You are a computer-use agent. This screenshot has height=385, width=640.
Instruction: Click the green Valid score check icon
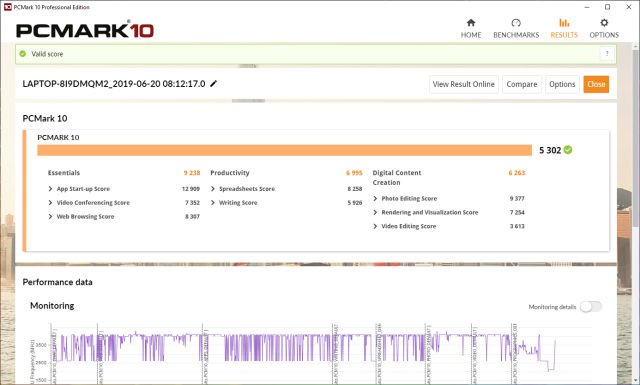[23, 53]
